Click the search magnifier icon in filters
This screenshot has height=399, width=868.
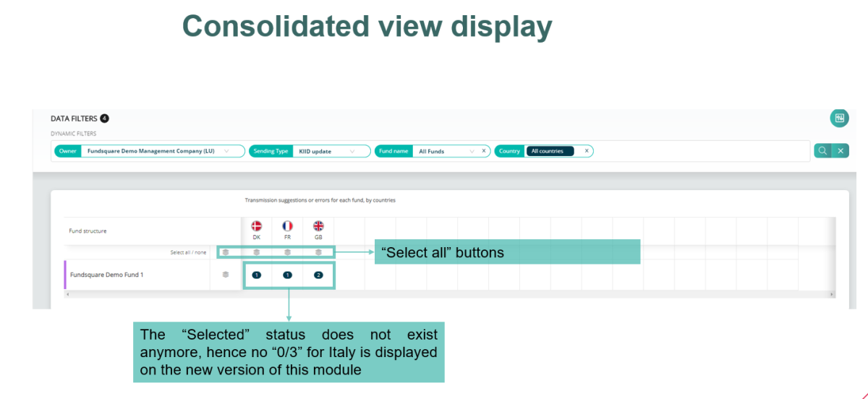click(x=822, y=151)
